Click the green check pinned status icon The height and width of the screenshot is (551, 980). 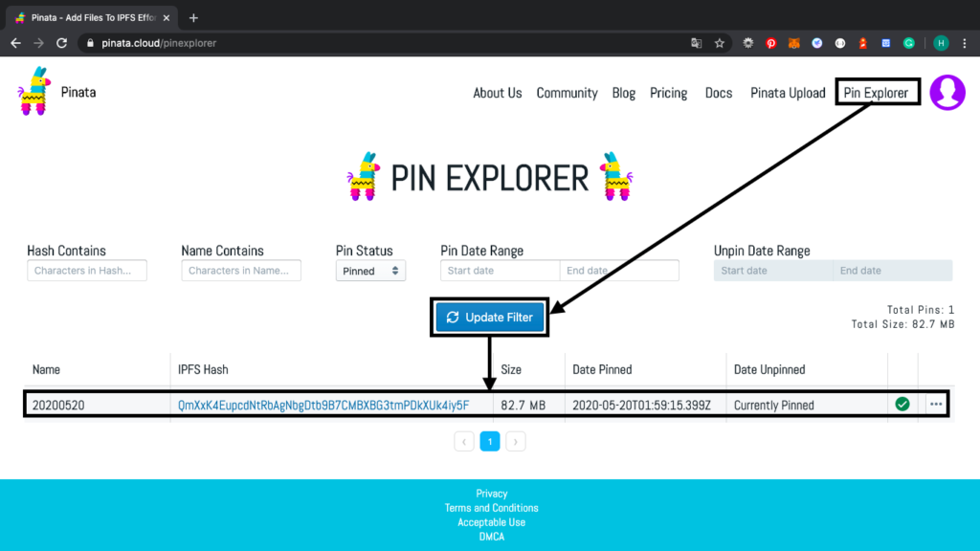pyautogui.click(x=902, y=405)
